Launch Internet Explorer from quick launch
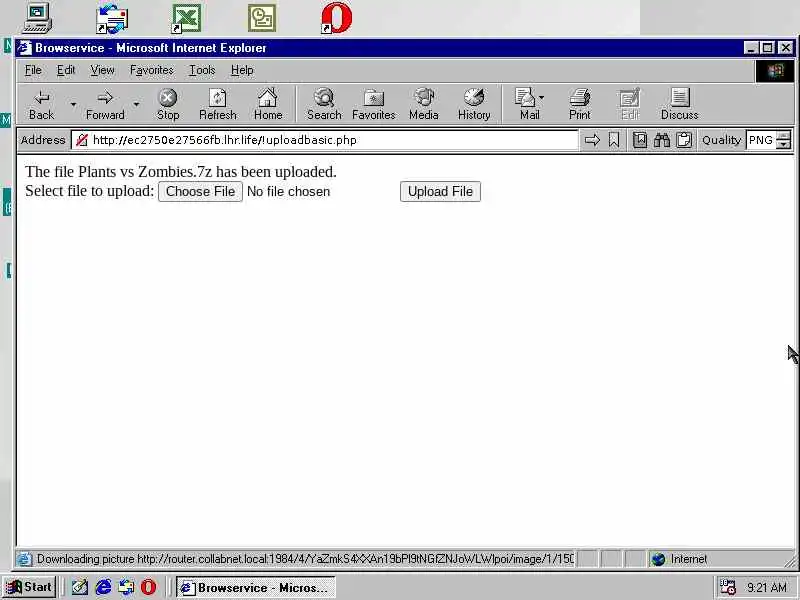Viewport: 800px width, 600px height. (x=103, y=587)
